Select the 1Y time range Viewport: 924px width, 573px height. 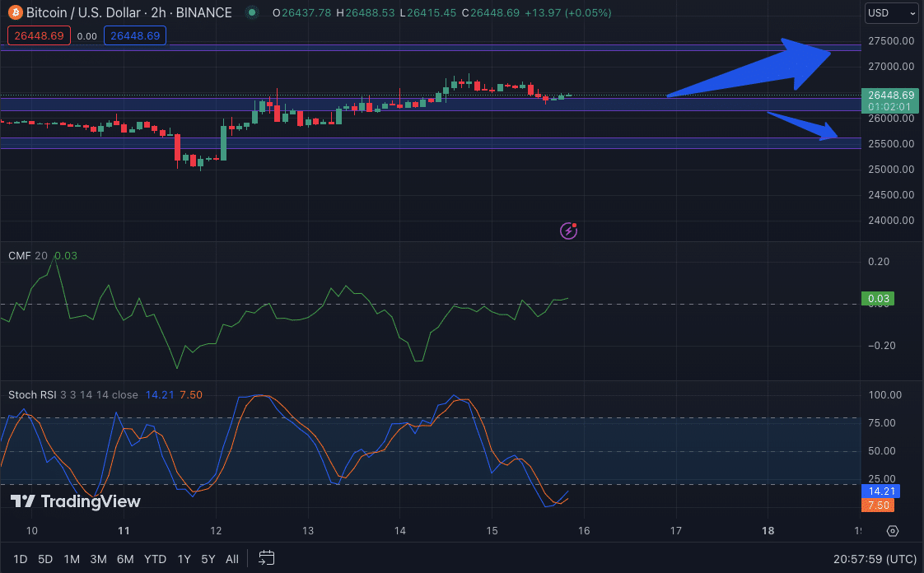click(x=184, y=559)
